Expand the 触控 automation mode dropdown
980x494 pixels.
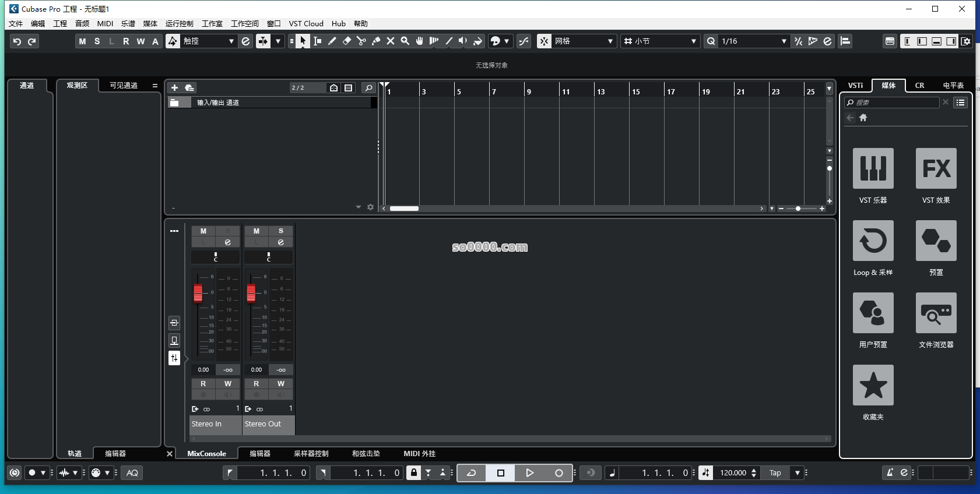[231, 41]
